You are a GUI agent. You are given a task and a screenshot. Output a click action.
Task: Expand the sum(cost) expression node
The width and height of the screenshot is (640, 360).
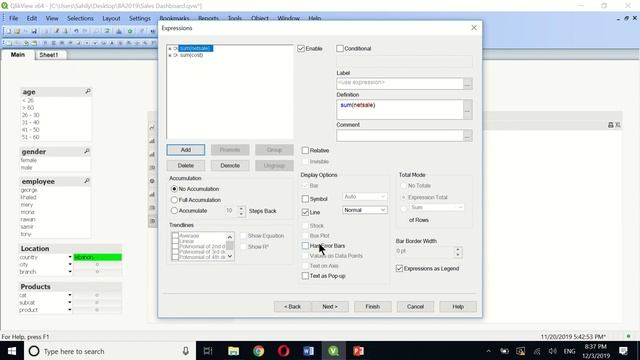tap(170, 55)
